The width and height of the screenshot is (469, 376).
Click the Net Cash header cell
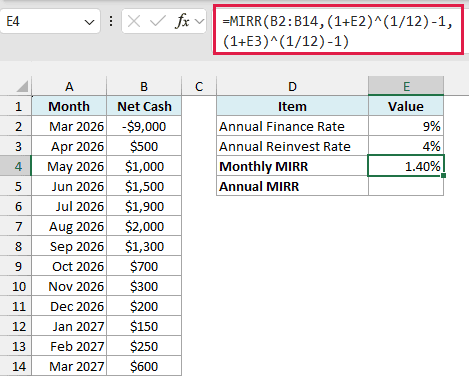pos(144,106)
